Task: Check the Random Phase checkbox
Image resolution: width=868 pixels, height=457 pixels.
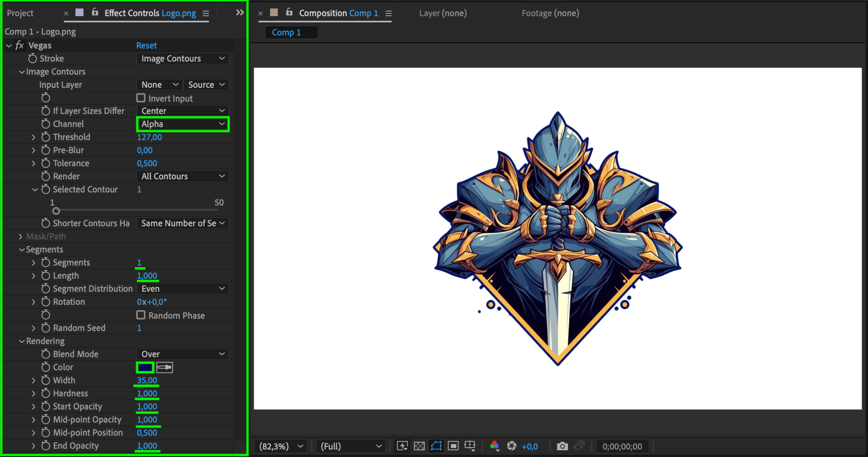Action: [x=141, y=315]
